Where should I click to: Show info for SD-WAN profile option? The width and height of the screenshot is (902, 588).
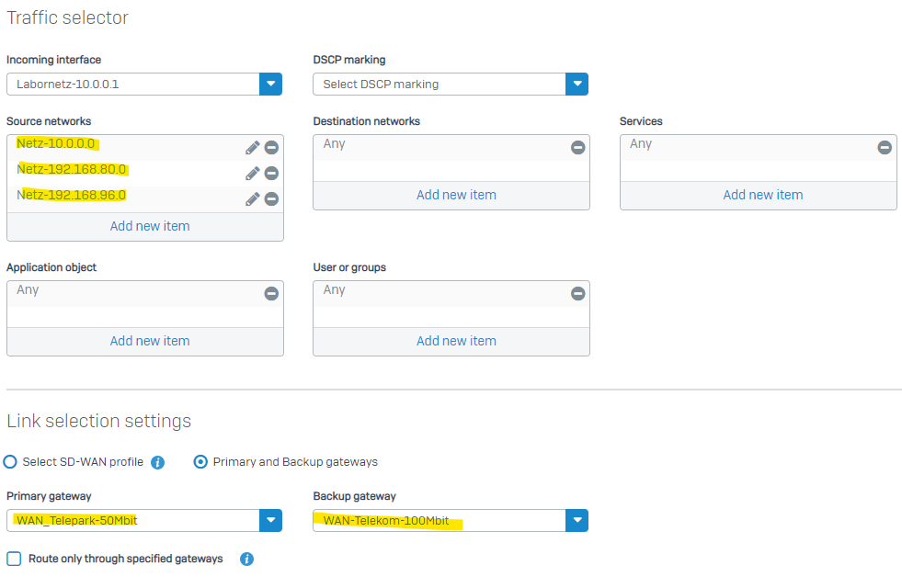pyautogui.click(x=157, y=463)
